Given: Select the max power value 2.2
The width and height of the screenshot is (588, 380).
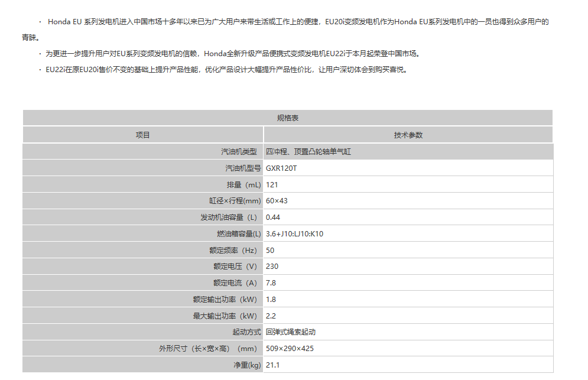Looking at the screenshot, I should pos(271,316).
